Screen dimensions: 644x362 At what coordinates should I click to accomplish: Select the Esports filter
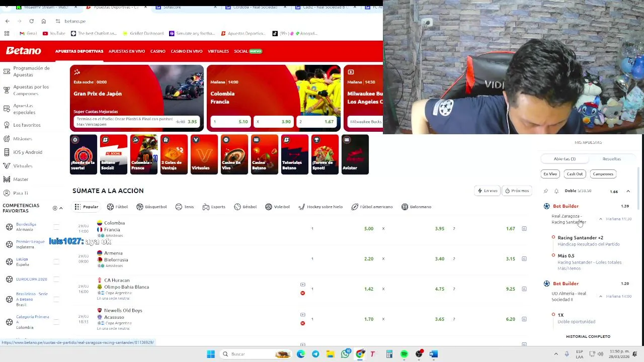coord(213,207)
